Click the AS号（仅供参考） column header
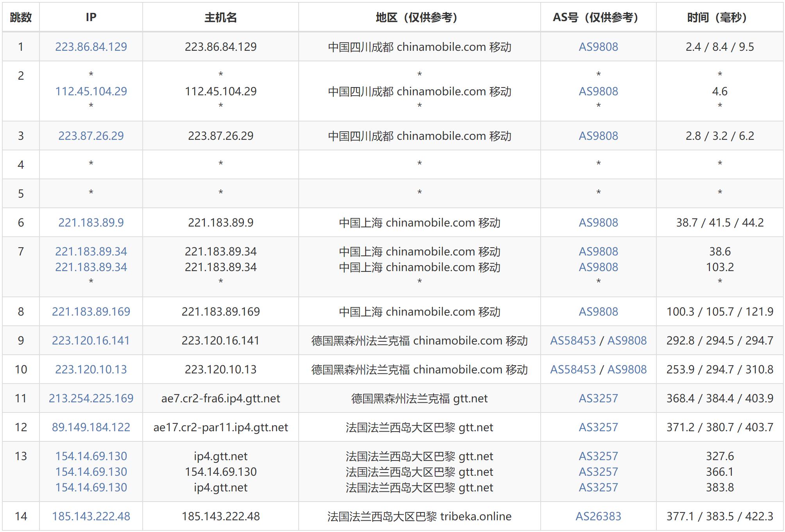The height and width of the screenshot is (532, 785). click(x=599, y=17)
